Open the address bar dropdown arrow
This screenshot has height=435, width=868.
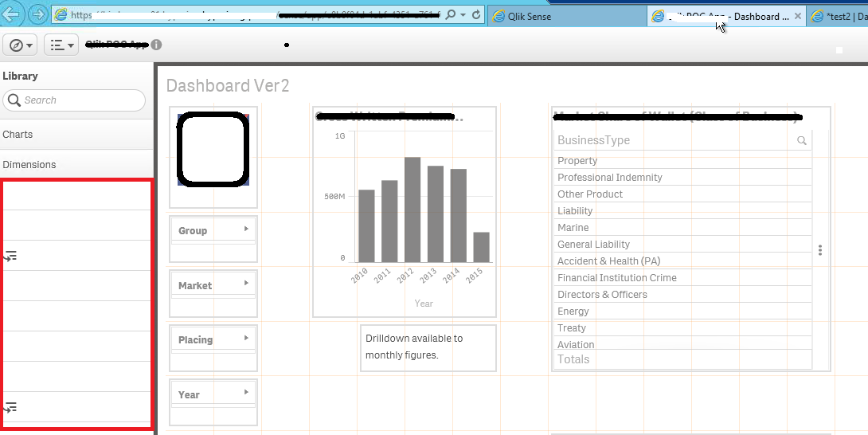tap(463, 15)
